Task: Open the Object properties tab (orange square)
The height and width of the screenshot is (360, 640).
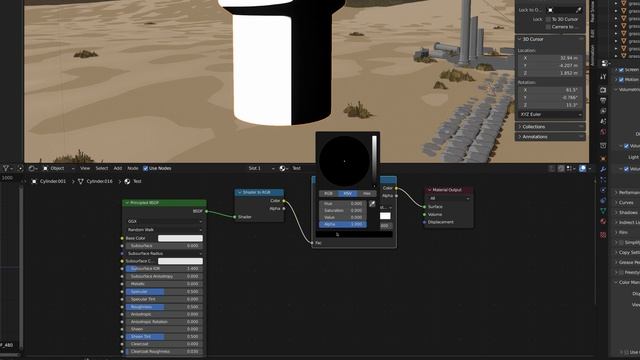Action: click(x=603, y=158)
